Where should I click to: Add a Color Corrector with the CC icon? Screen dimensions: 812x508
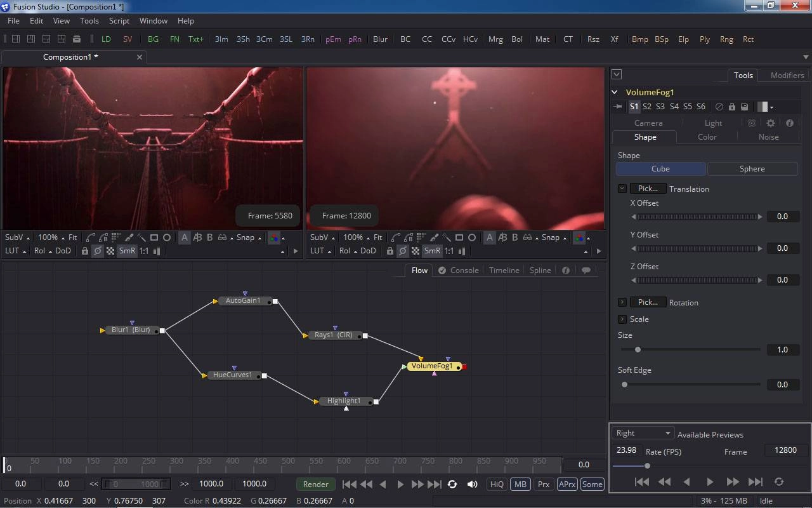pos(427,39)
